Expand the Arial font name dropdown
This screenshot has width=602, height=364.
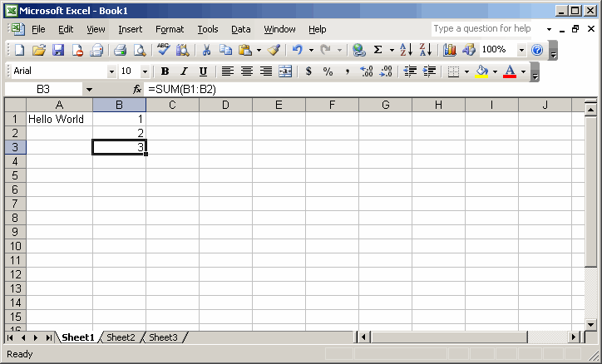[111, 71]
